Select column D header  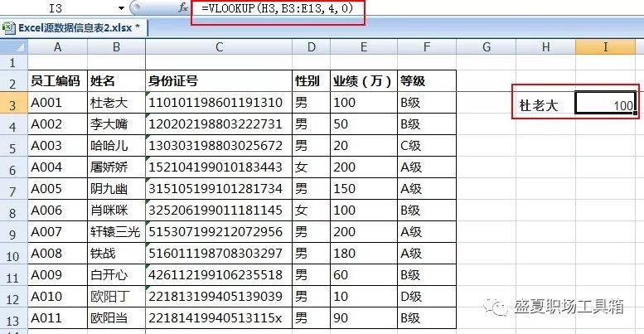click(312, 47)
